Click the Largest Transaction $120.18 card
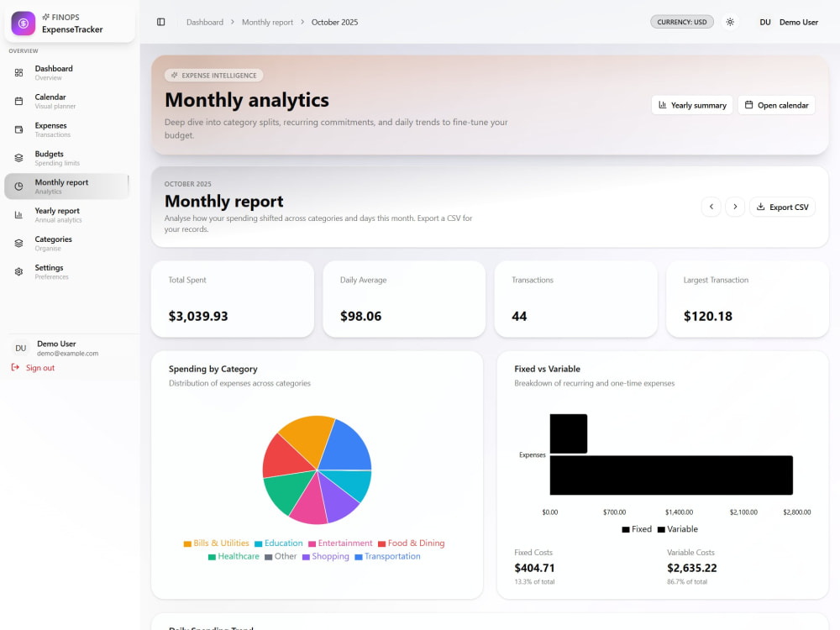Image resolution: width=840 pixels, height=630 pixels. point(748,299)
